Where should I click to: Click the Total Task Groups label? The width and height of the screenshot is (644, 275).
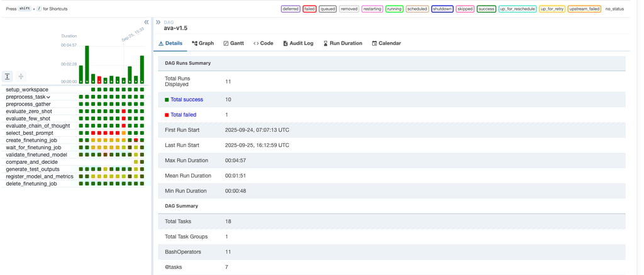(x=186, y=237)
